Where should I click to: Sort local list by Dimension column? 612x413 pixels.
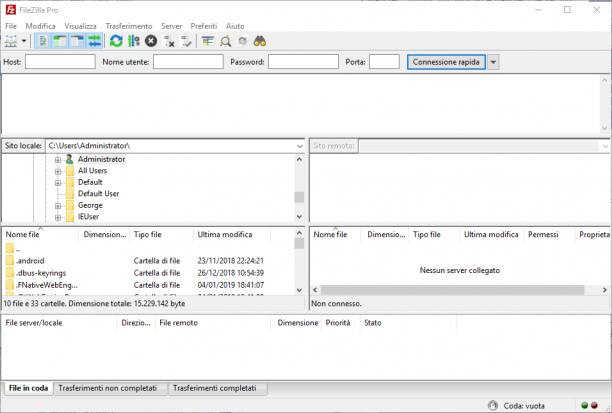point(104,234)
